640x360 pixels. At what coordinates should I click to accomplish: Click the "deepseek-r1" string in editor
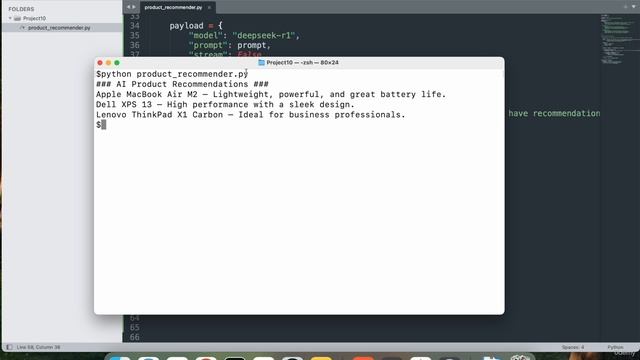[x=264, y=36]
